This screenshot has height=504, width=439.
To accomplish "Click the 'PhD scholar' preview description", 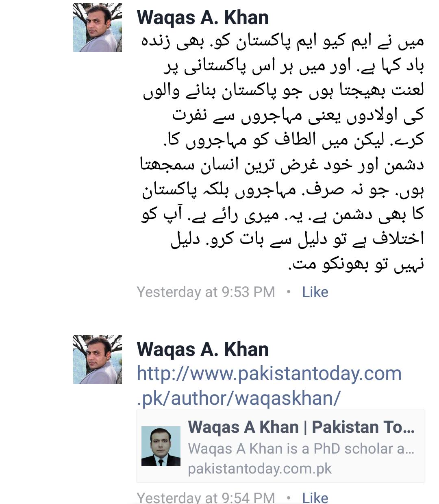I will (301, 449).
